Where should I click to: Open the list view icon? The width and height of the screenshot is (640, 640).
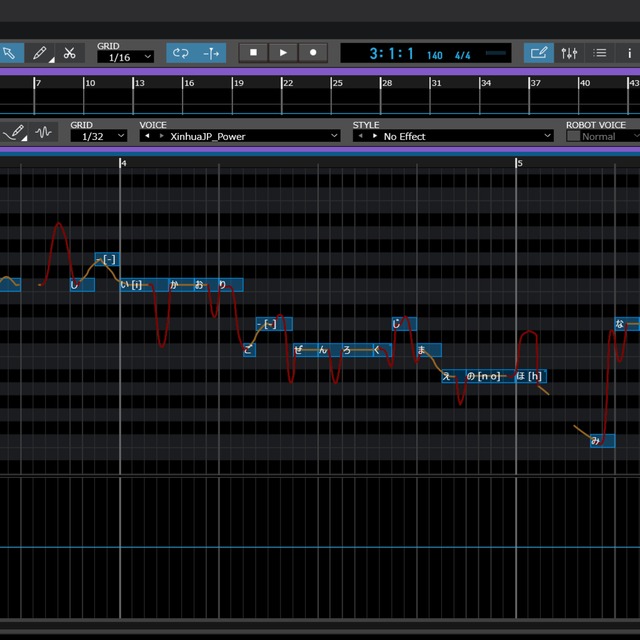[x=600, y=53]
